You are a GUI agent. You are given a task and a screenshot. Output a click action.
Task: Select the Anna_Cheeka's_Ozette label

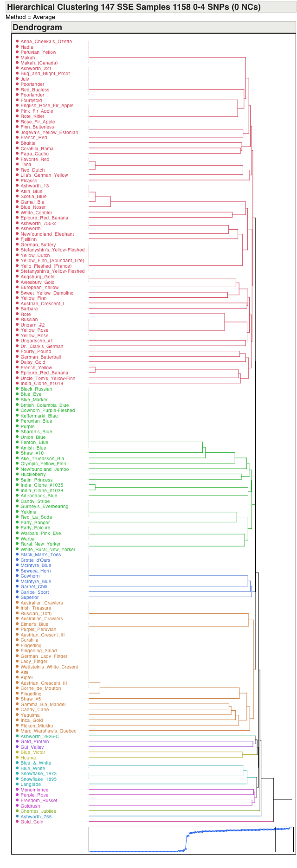click(46, 42)
